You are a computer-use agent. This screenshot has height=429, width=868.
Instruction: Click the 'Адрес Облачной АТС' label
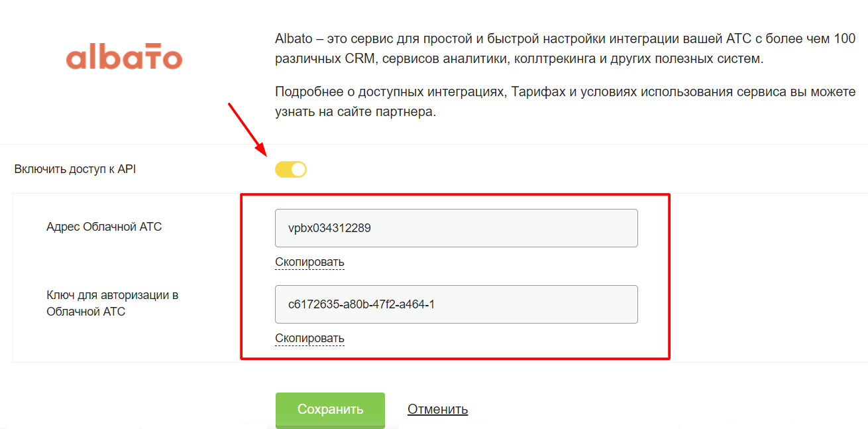pyautogui.click(x=104, y=227)
